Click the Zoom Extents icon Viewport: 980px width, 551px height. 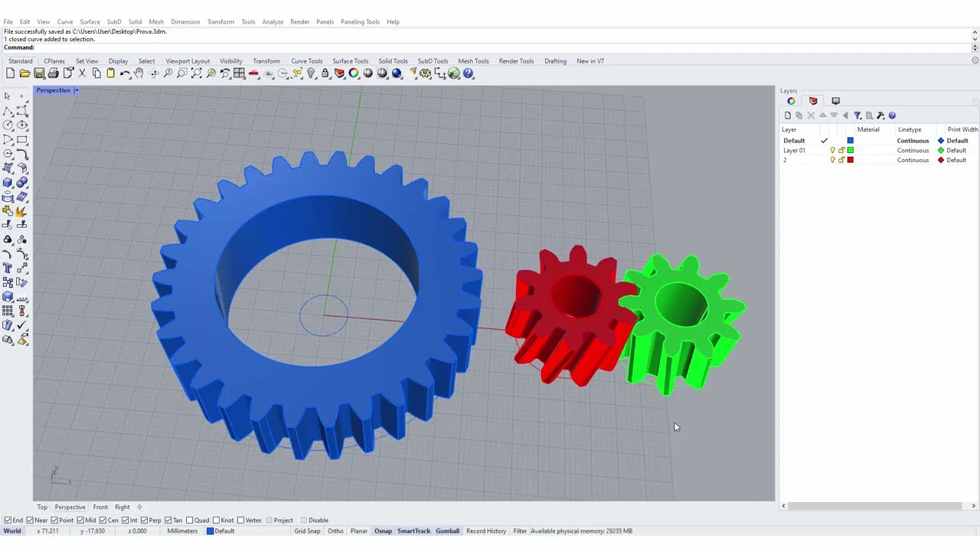coord(196,73)
